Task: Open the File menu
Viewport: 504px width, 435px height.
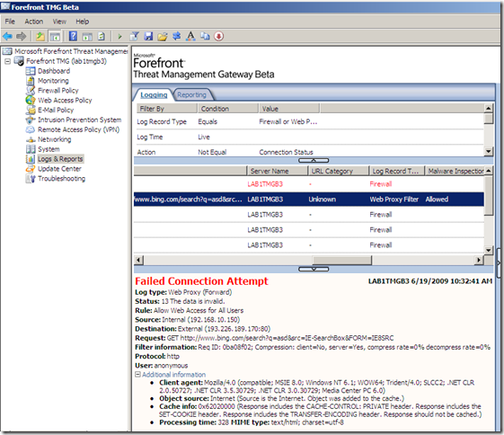Action: pyautogui.click(x=10, y=22)
